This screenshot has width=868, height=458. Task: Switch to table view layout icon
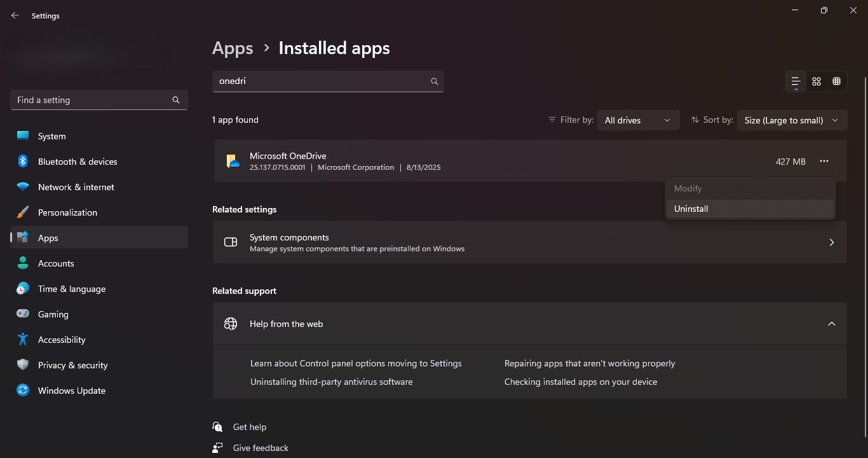837,81
